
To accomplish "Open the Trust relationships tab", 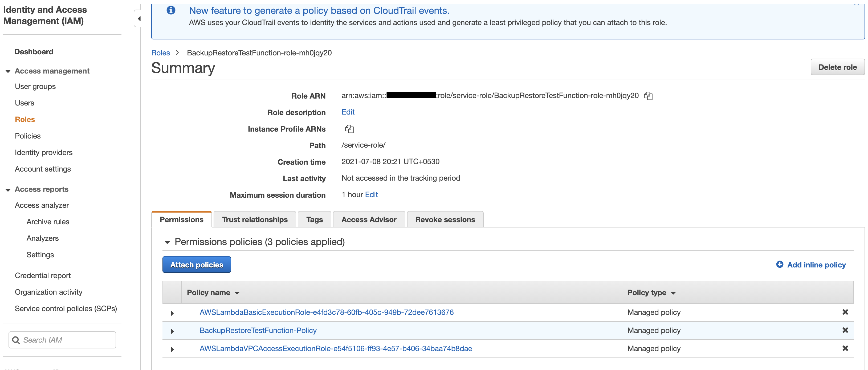I will tap(255, 219).
